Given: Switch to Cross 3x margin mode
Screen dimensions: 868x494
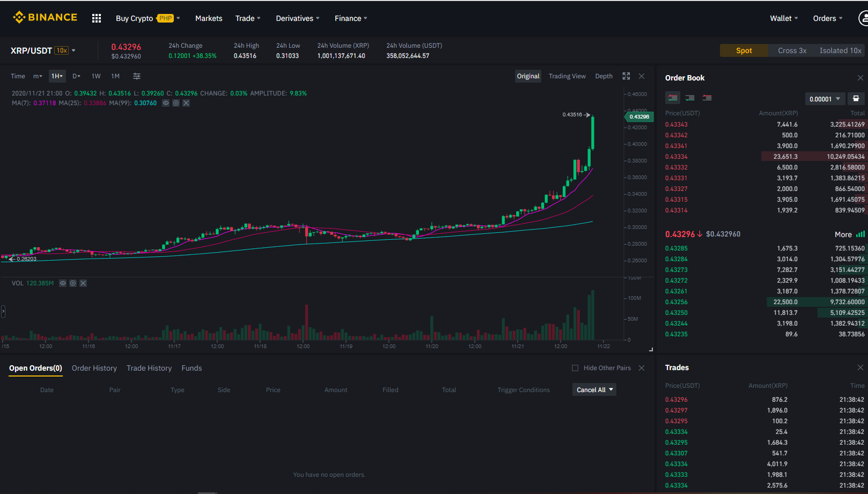Looking at the screenshot, I should 792,50.
